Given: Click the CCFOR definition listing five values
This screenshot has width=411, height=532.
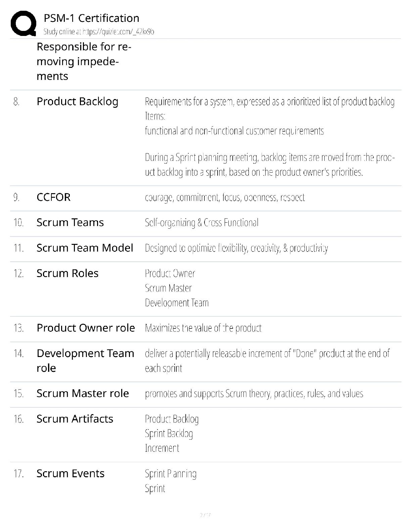Looking at the screenshot, I should (225, 197).
